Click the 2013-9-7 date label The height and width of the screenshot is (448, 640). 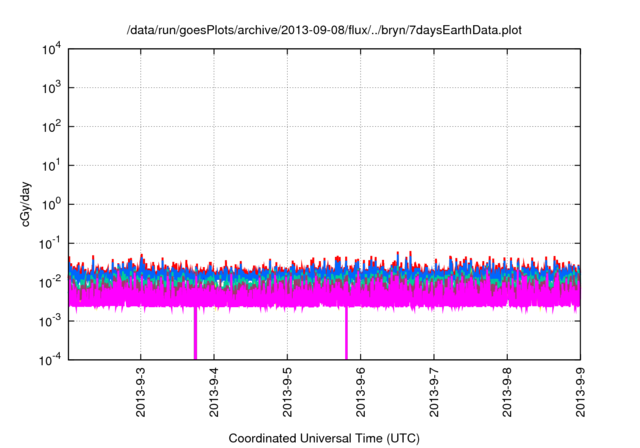click(434, 392)
